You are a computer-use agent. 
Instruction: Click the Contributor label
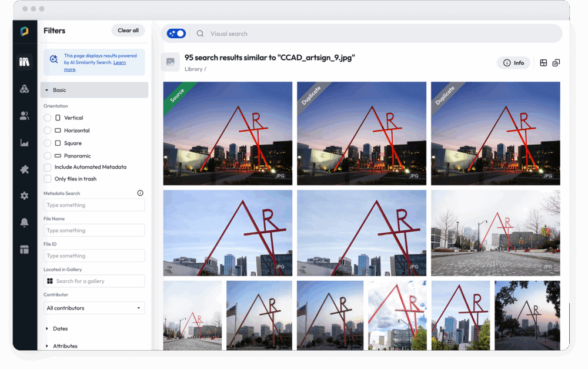[56, 294]
